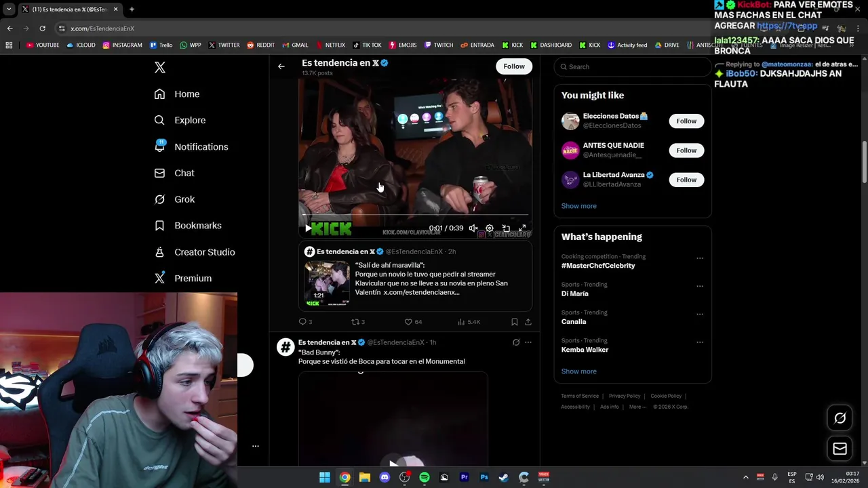Expand the Chrome tab search dropdown
Screen dimensions: 868x488
tap(9, 9)
